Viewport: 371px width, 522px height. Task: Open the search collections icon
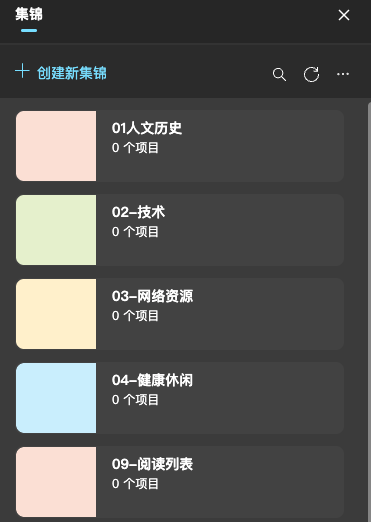(279, 74)
